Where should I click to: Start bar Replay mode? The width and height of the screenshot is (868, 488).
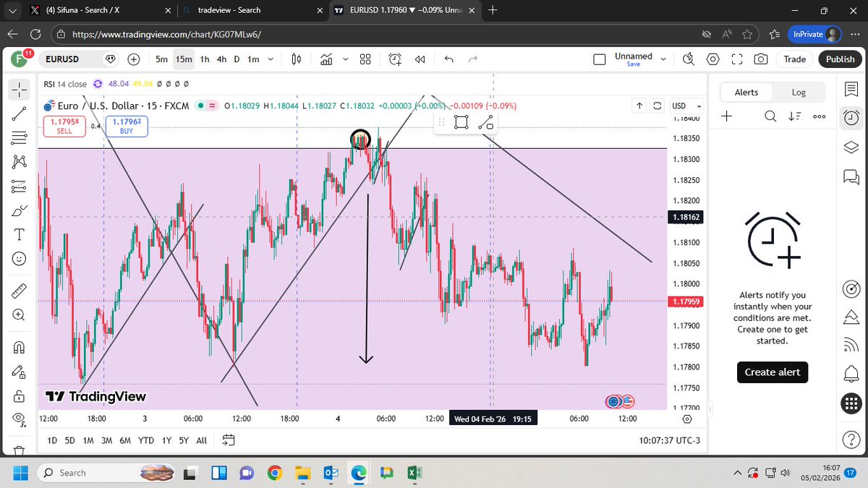[420, 59]
